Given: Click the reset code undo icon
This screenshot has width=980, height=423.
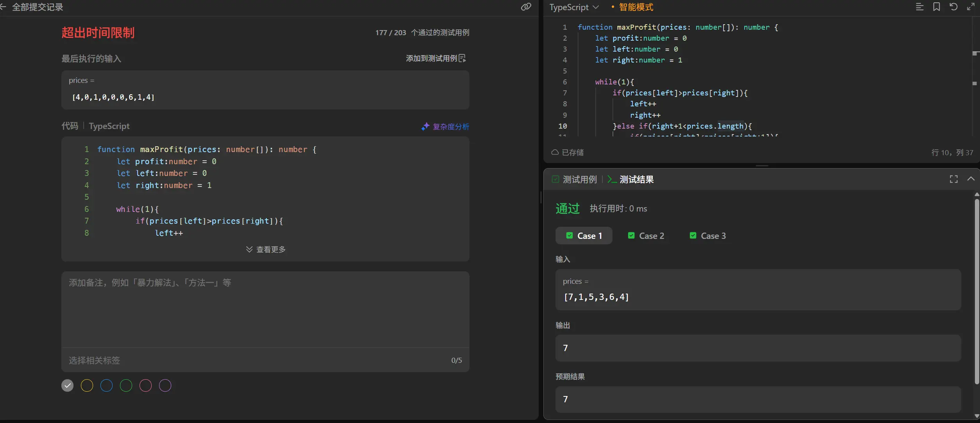Looking at the screenshot, I should click(953, 7).
